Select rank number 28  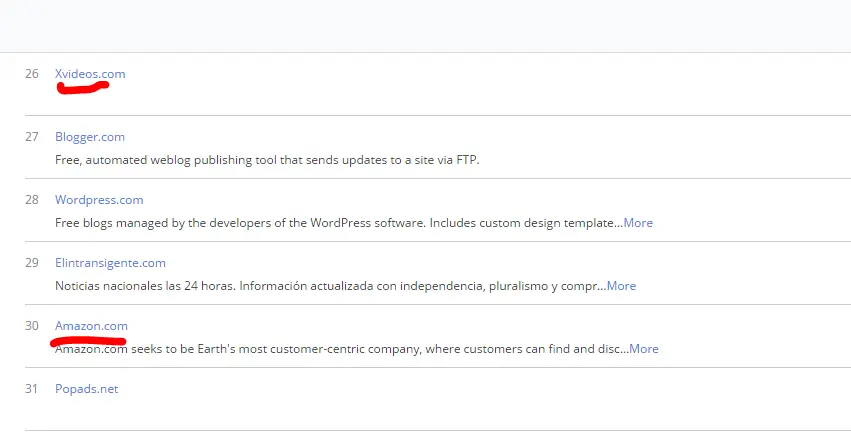click(32, 200)
